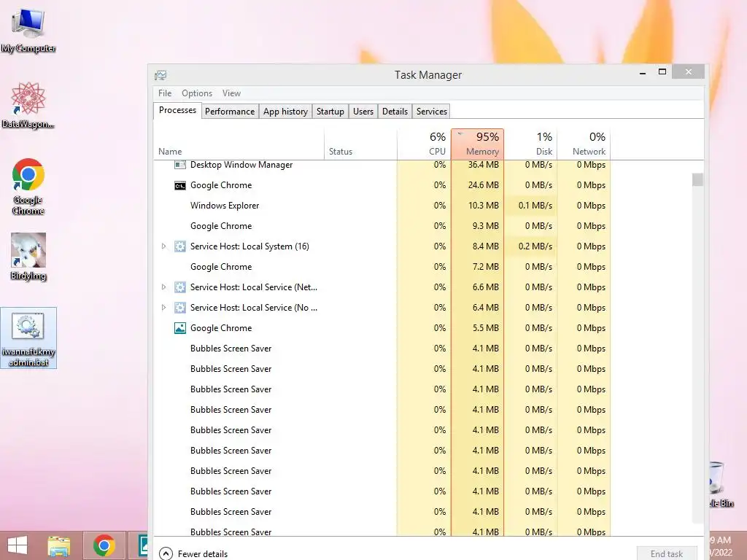The image size is (747, 560).
Task: Sort by the Status column header
Action: click(360, 144)
